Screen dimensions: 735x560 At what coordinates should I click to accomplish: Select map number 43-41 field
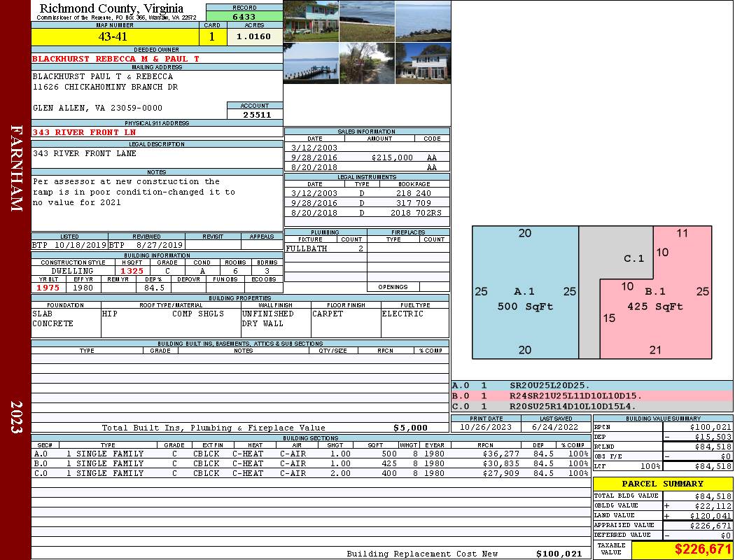[x=115, y=36]
